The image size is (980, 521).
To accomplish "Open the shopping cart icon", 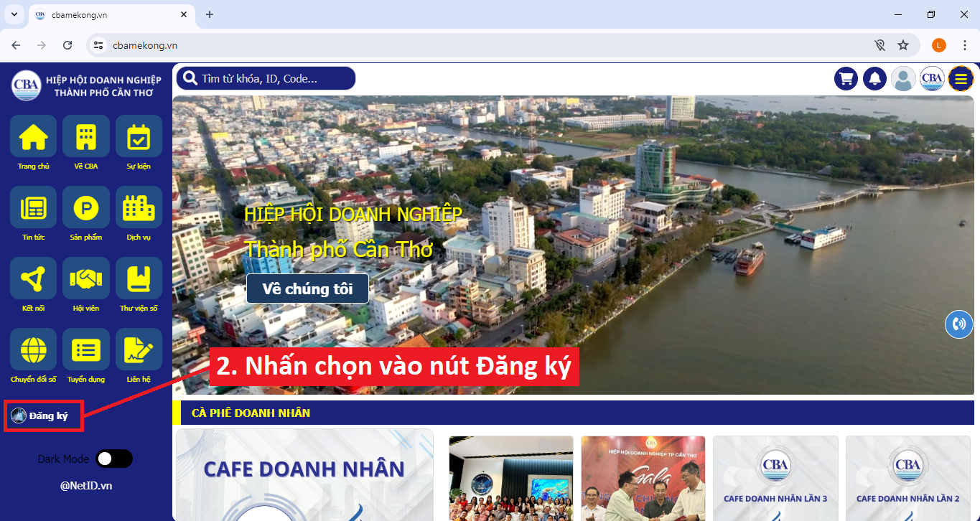I will click(846, 79).
